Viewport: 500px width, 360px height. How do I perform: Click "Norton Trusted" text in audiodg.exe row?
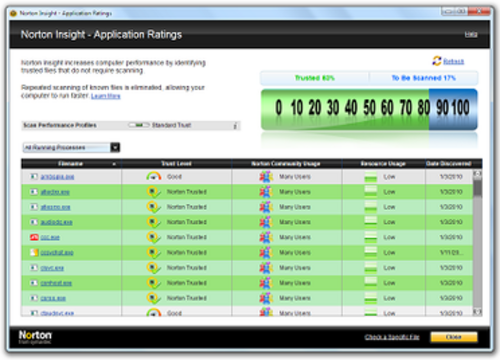[x=187, y=222]
